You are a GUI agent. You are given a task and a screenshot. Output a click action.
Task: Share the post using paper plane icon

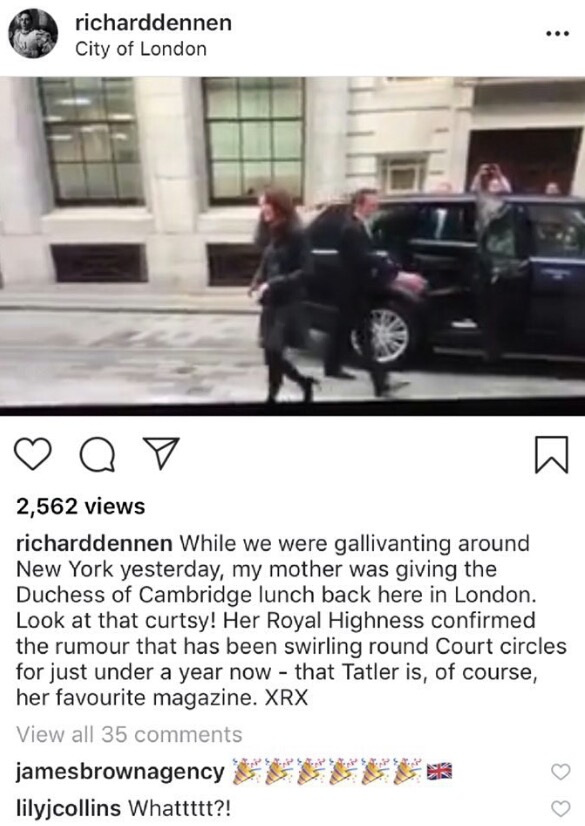pos(162,453)
